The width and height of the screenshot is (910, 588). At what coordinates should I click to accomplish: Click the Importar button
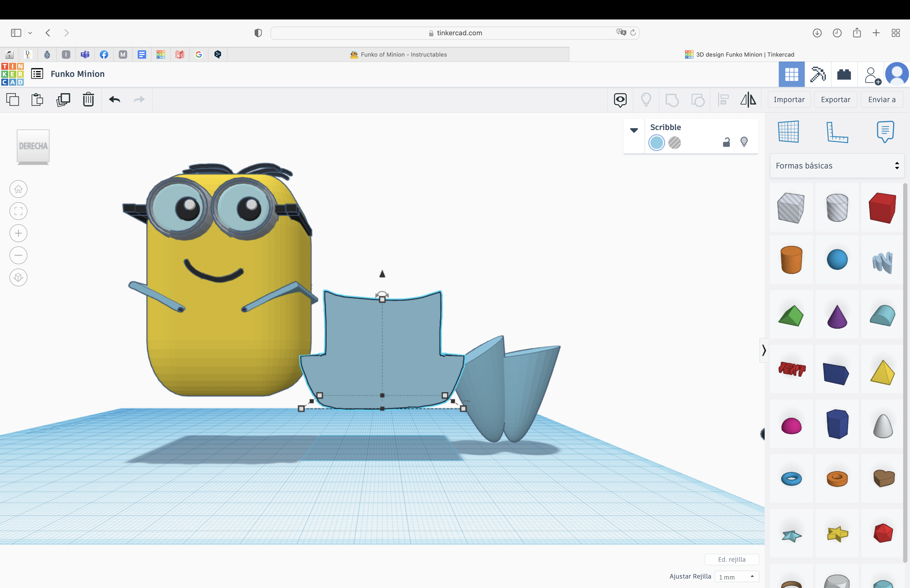coord(789,100)
